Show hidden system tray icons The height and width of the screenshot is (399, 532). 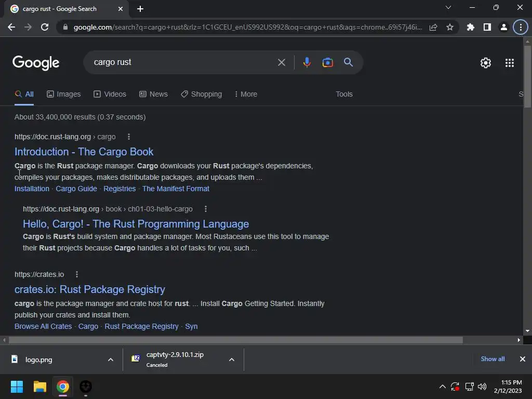443,387
